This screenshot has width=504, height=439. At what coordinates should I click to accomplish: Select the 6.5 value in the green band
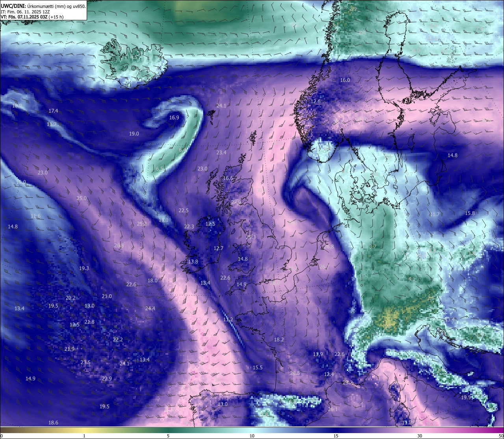click(x=160, y=169)
